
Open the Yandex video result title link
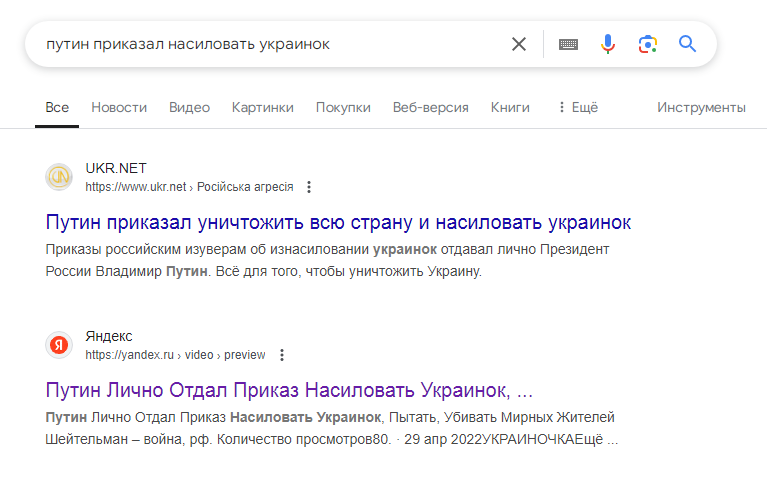click(x=289, y=390)
